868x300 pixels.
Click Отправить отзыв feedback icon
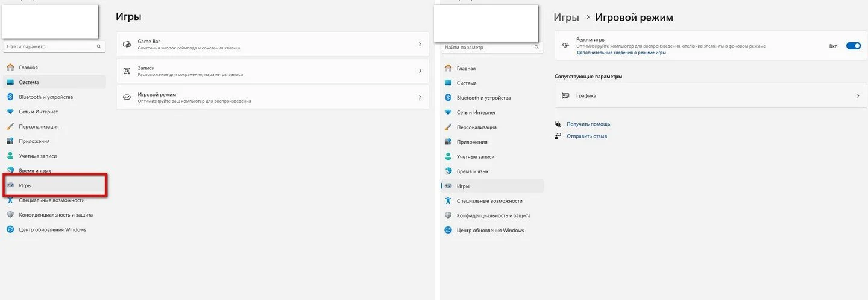[x=558, y=136]
